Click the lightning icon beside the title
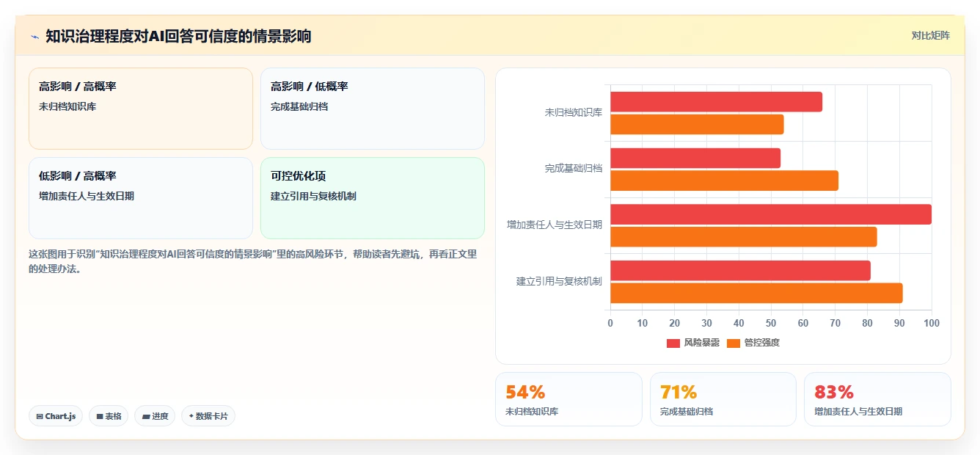 coord(34,37)
